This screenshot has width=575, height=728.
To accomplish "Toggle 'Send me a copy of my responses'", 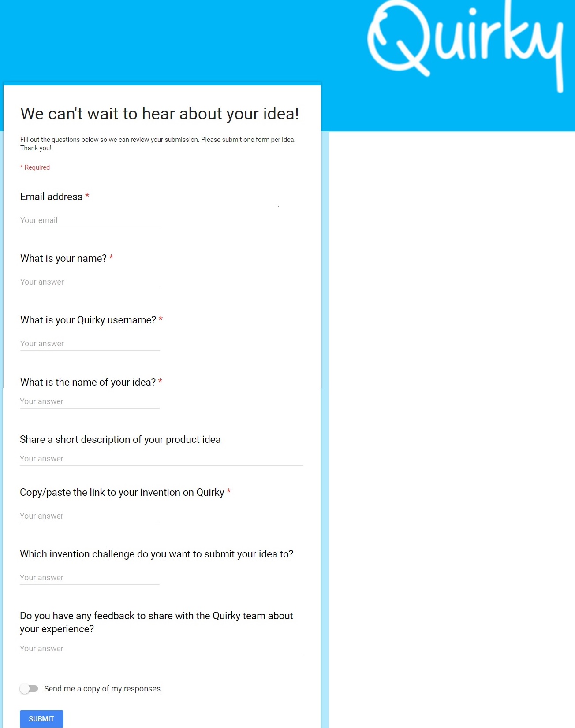I will pyautogui.click(x=29, y=688).
